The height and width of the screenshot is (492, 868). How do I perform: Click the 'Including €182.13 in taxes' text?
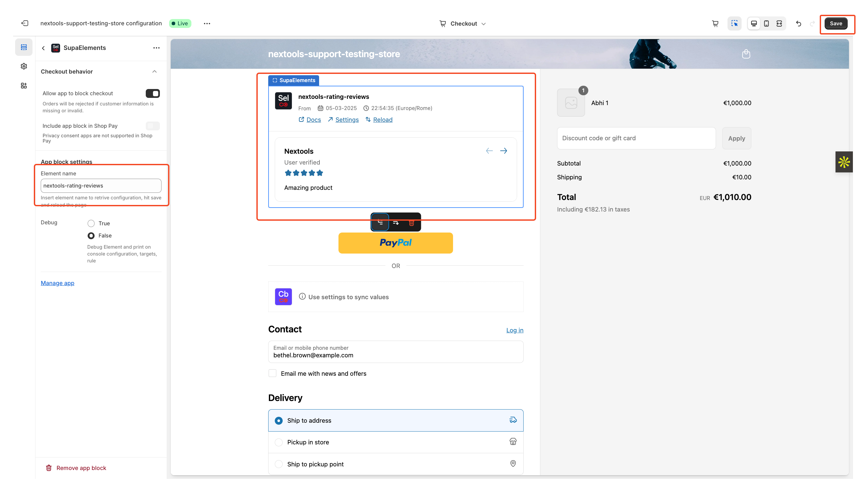pyautogui.click(x=593, y=209)
